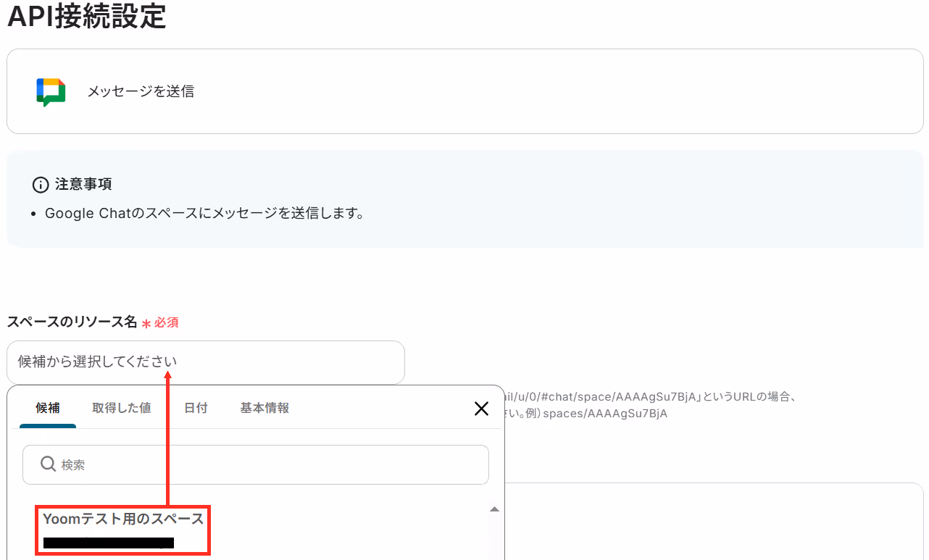Click the spaces/AAAAgSu7BjA example text

[605, 414]
